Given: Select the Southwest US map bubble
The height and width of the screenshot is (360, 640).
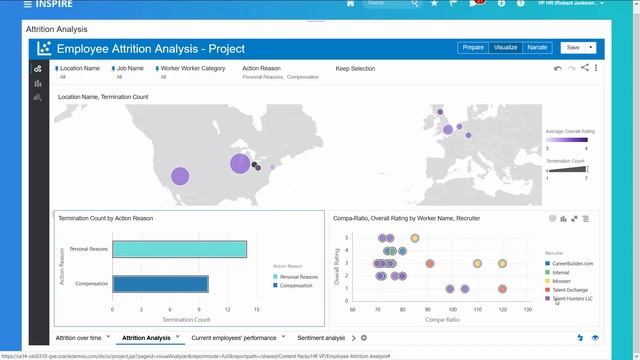Looking at the screenshot, I should (x=180, y=176).
